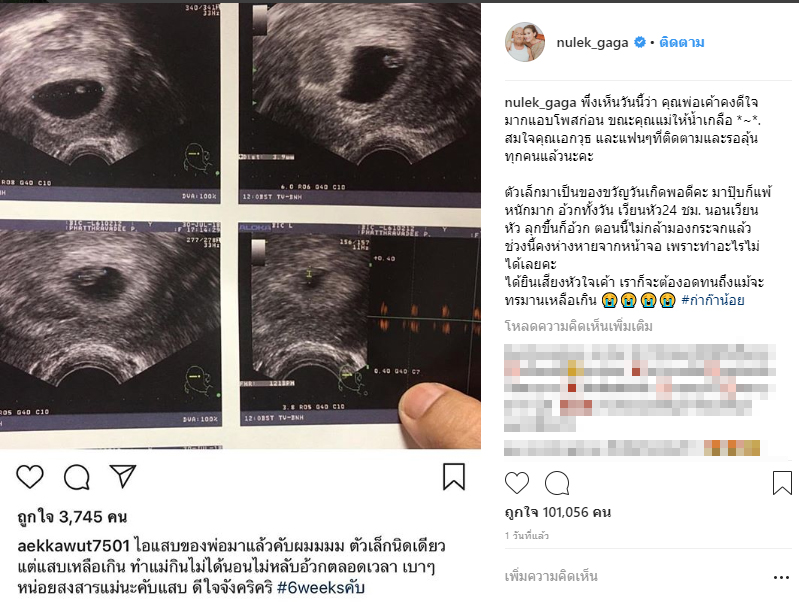Like the aekkawut7501 post with heart icon
799x602 pixels.
coord(30,477)
